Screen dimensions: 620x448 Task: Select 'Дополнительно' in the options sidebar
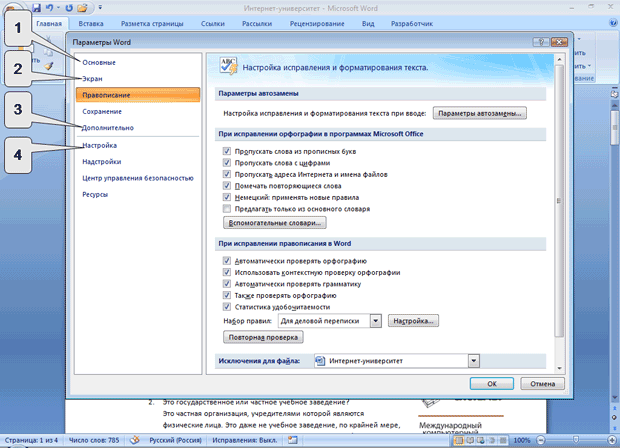[108, 128]
